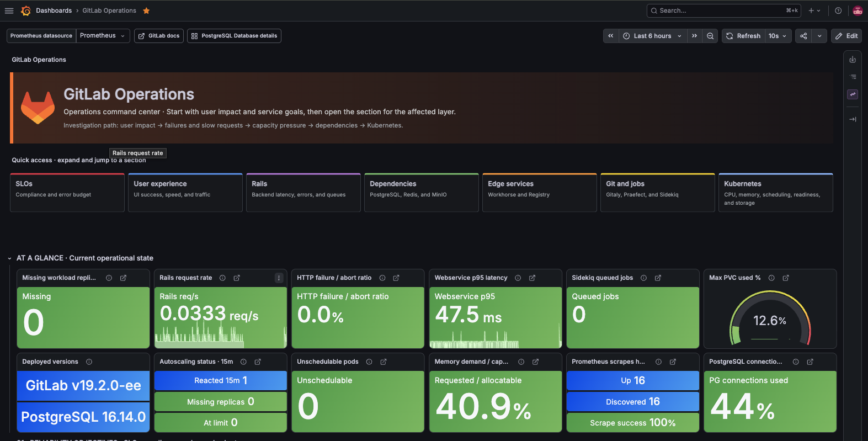
Task: Collapse the AT A GLANCE row
Action: pos(9,258)
